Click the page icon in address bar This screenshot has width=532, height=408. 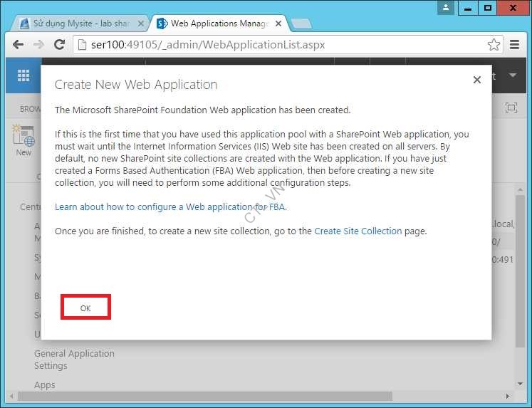82,44
